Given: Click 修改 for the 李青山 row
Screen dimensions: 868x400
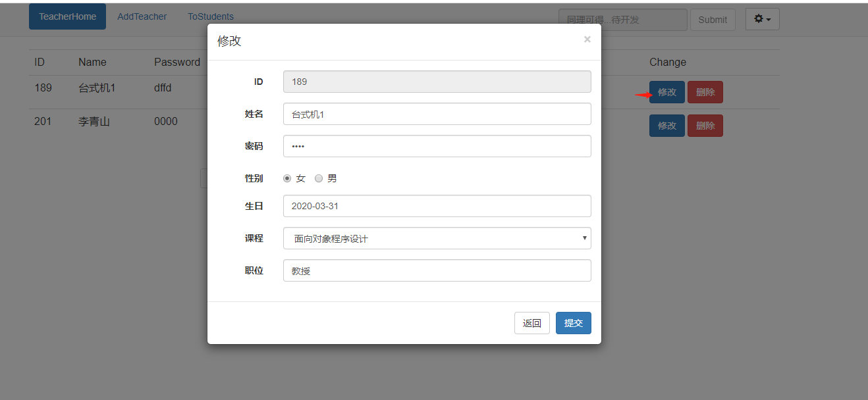Looking at the screenshot, I should (x=667, y=126).
